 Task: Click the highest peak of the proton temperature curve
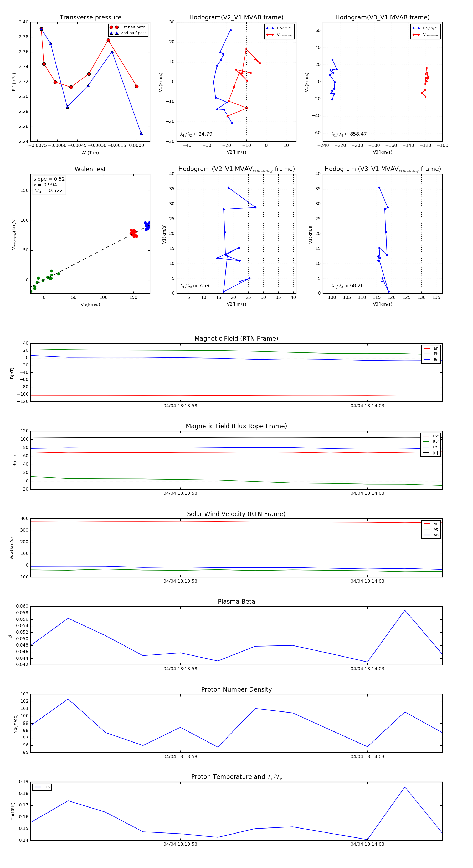point(405,787)
